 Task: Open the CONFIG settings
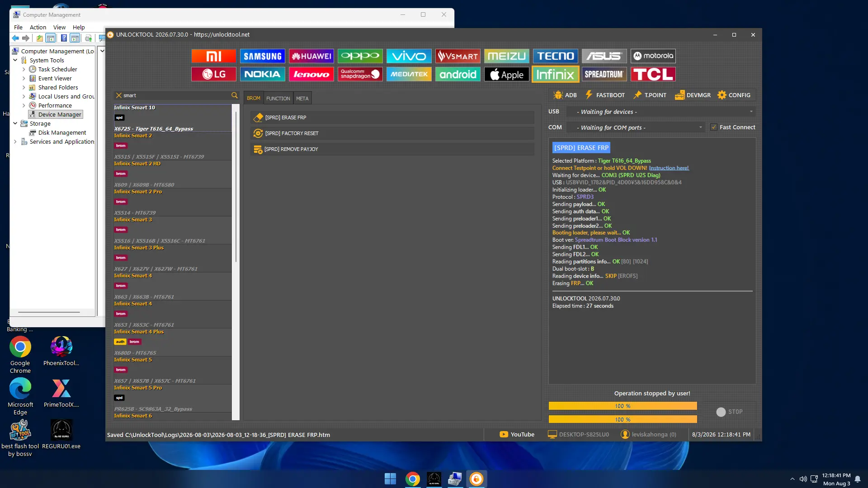[x=734, y=95]
